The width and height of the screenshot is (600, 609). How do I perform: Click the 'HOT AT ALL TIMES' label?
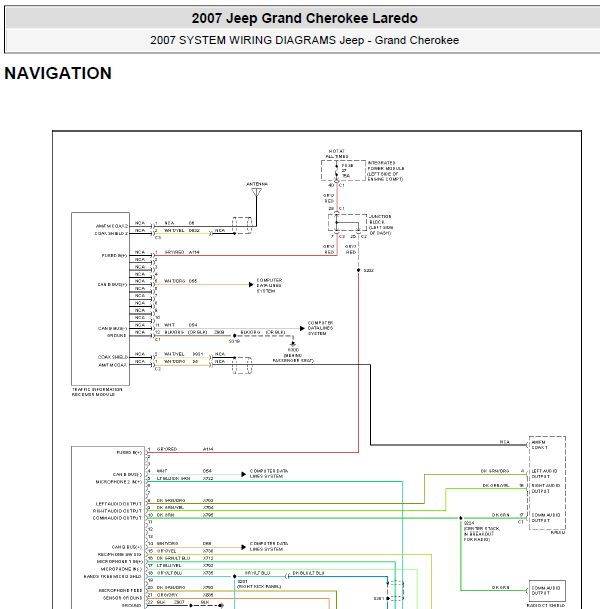pos(337,153)
